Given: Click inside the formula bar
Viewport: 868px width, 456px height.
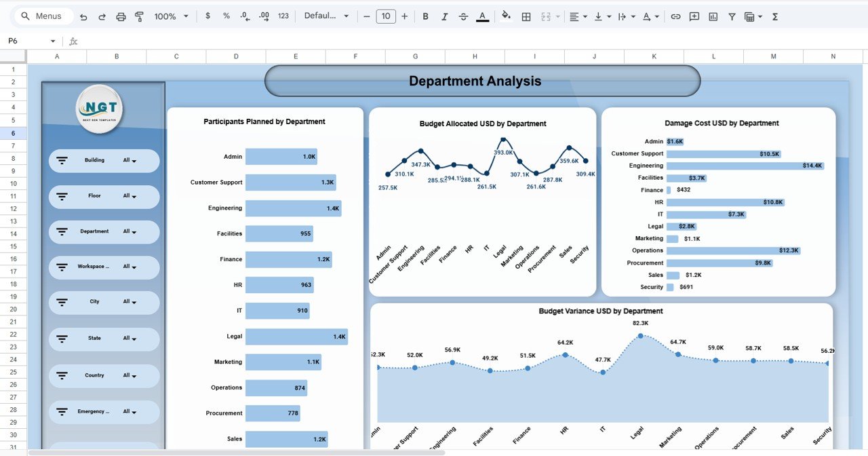Looking at the screenshot, I should [271, 41].
